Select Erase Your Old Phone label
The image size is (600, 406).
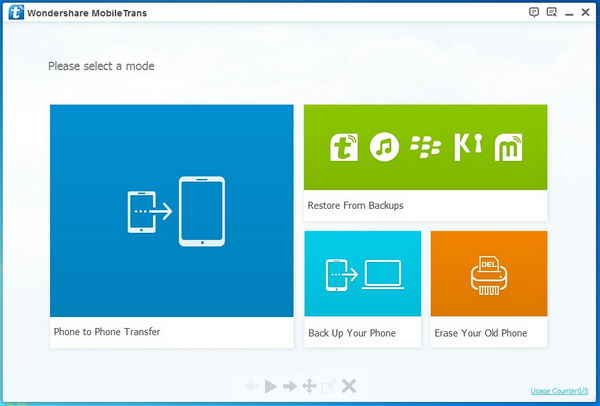click(480, 333)
